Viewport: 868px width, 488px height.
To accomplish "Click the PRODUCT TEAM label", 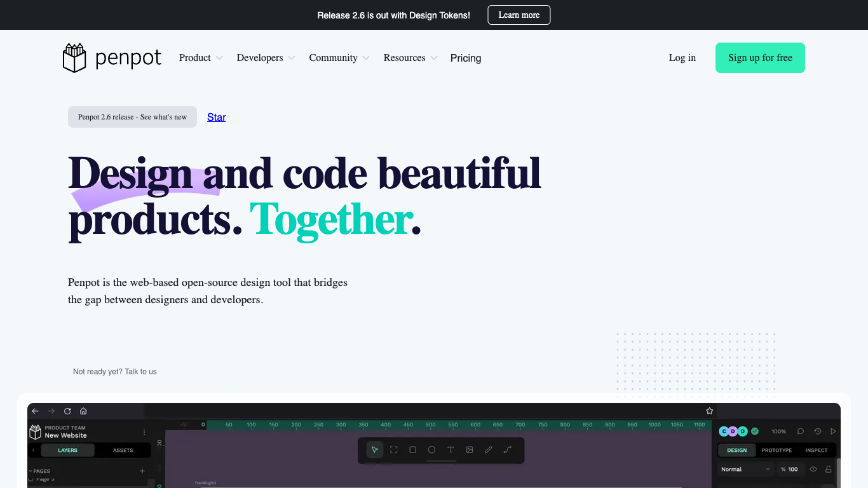I will pyautogui.click(x=65, y=428).
